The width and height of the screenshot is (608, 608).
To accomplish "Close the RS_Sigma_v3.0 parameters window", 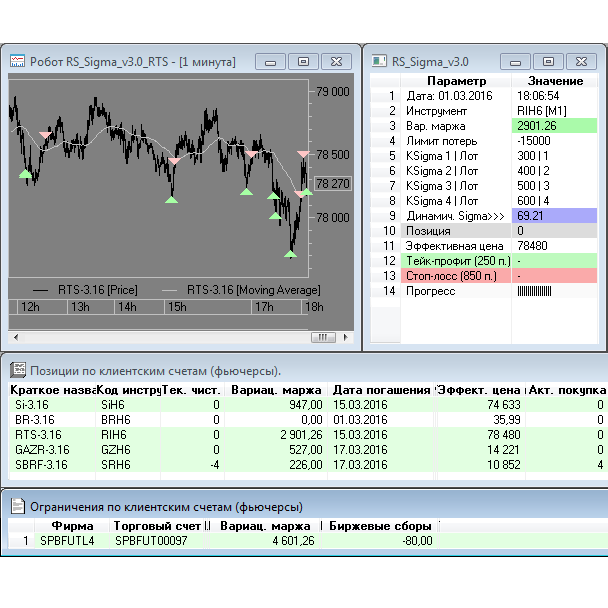I will click(x=580, y=61).
